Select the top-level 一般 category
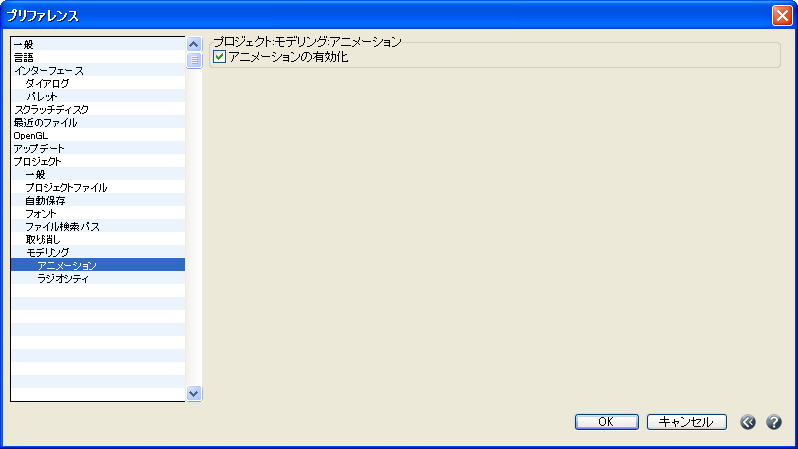This screenshot has height=449, width=798. pos(98,44)
